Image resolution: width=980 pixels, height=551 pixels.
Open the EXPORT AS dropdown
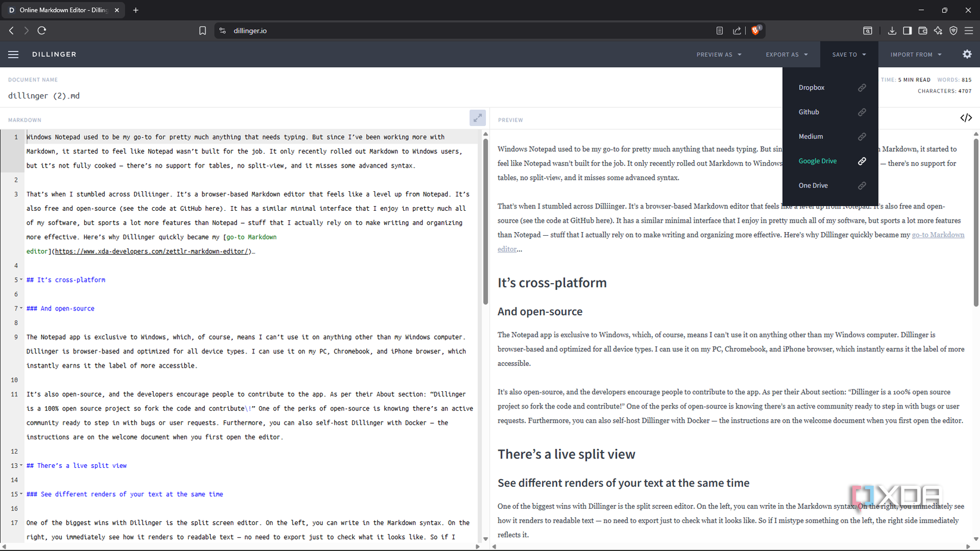point(786,54)
